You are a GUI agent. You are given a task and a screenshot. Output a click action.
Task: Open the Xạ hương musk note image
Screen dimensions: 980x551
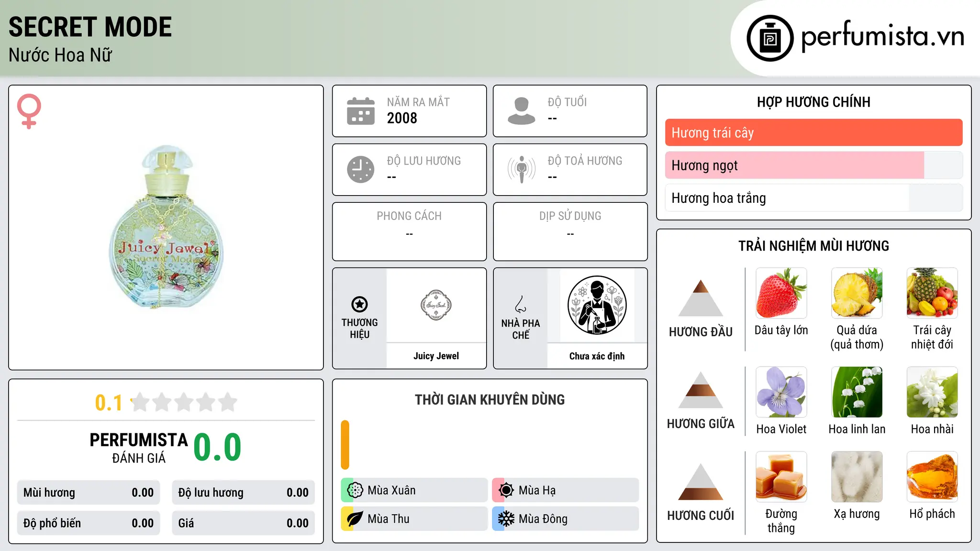(x=857, y=477)
